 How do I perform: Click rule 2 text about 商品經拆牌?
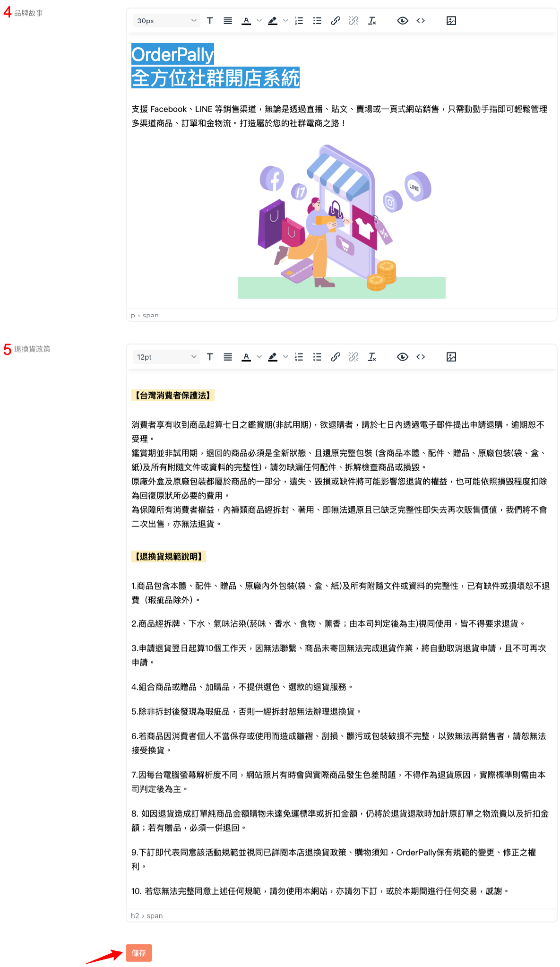point(328,623)
